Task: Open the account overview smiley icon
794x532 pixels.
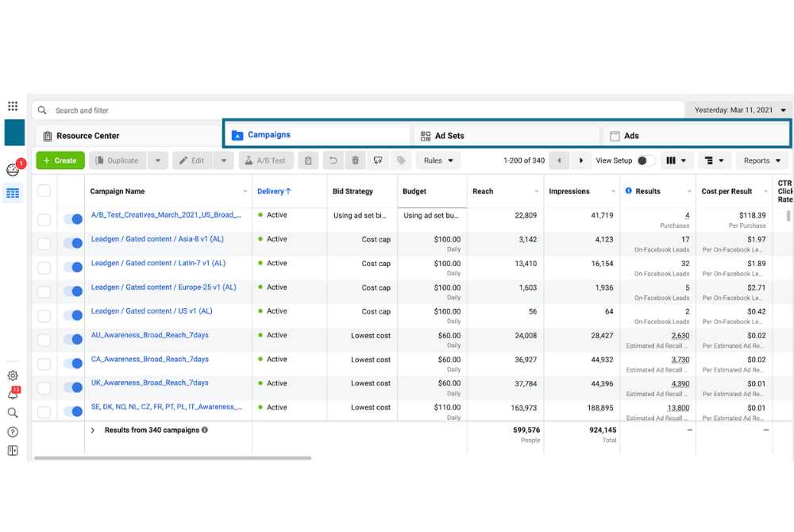Action: 13,170
